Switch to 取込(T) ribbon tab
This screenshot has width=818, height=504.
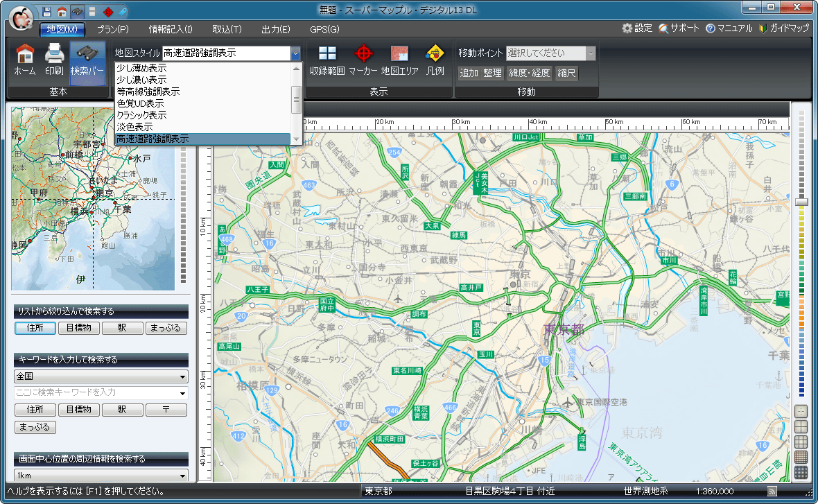[x=227, y=29]
